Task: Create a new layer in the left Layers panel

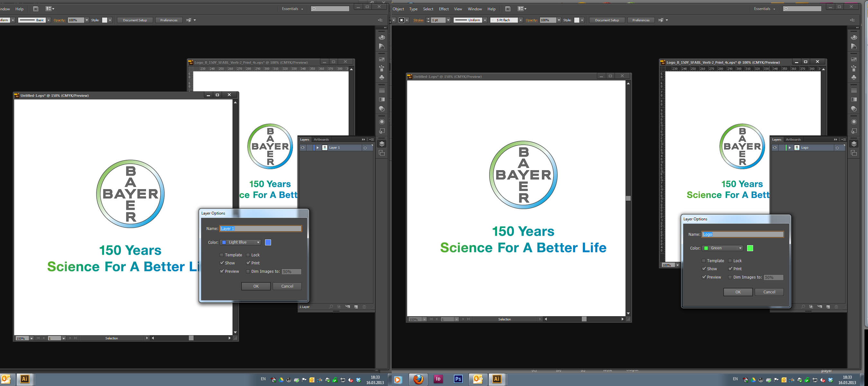Action: (356, 307)
